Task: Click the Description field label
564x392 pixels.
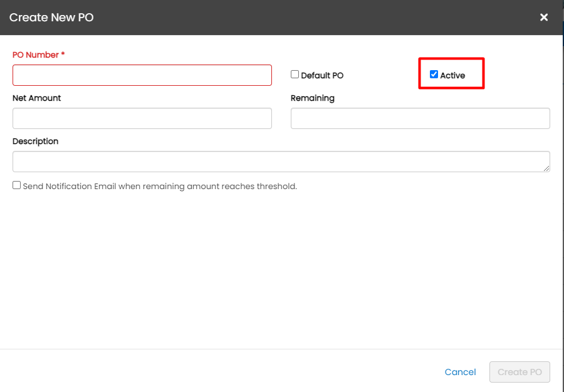Action: [35, 142]
